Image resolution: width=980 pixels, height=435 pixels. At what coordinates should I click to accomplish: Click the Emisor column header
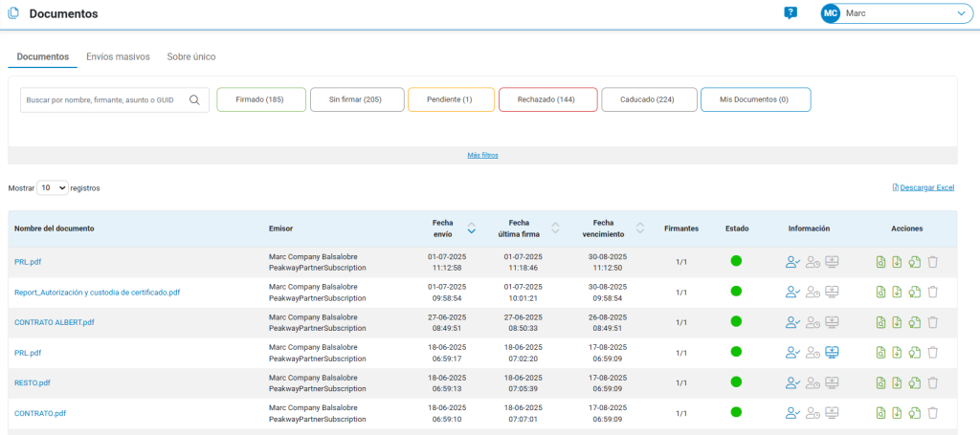(x=280, y=228)
